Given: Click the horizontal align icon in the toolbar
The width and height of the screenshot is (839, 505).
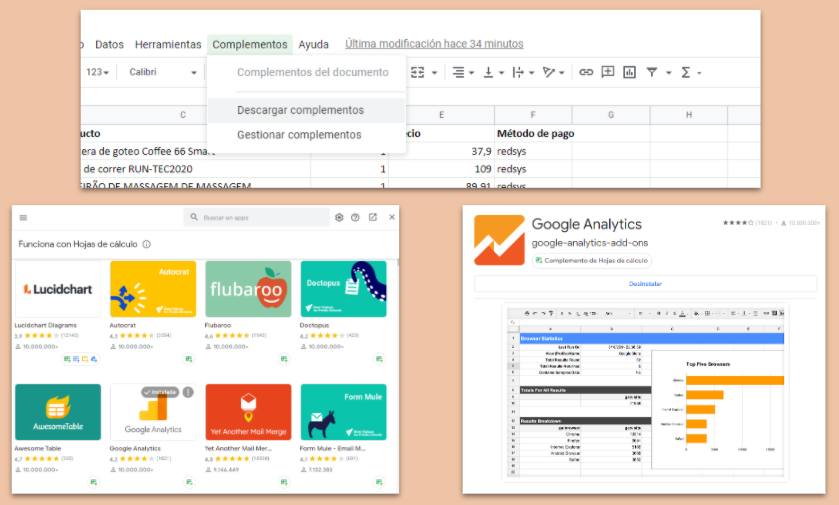Looking at the screenshot, I should [459, 72].
